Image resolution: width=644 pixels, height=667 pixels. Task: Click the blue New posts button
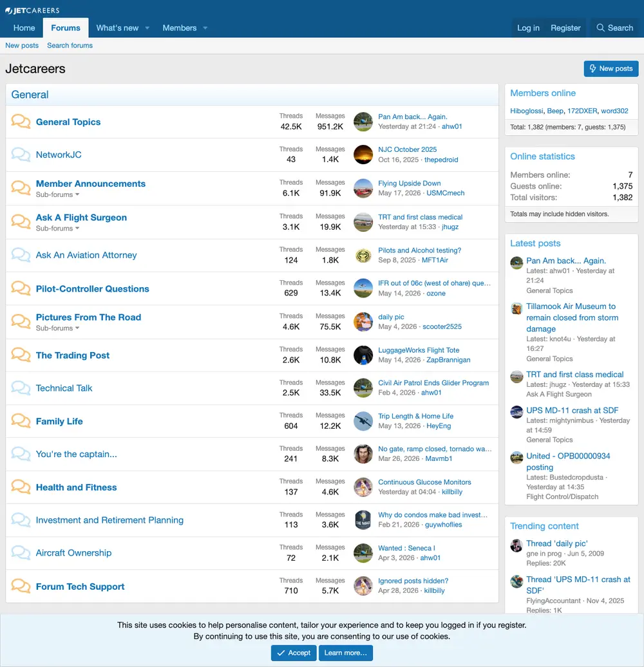tap(611, 68)
